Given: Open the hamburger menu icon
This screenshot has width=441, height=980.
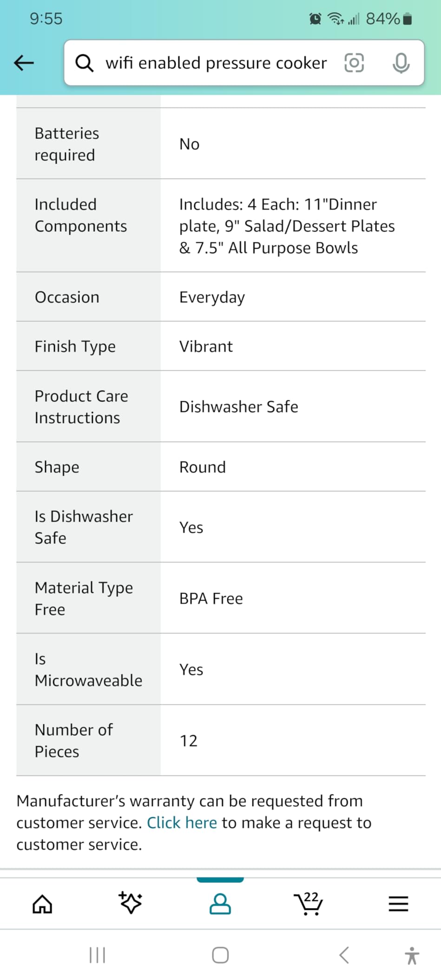Looking at the screenshot, I should 398,904.
